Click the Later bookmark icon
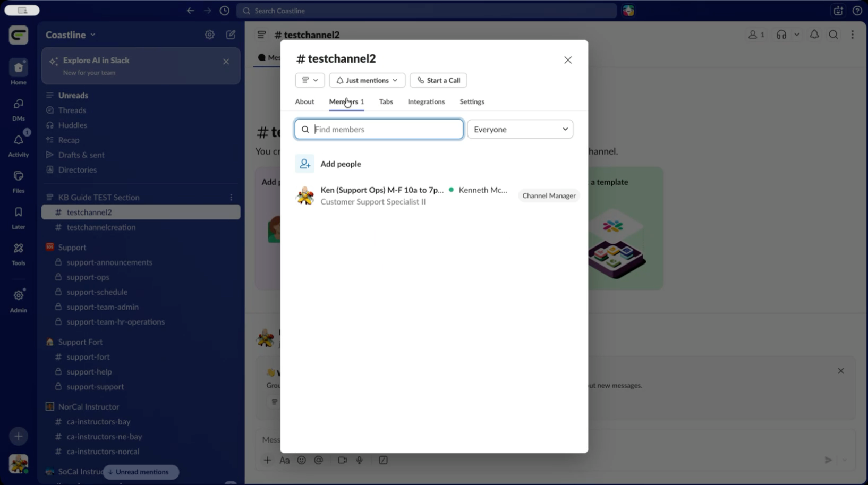The width and height of the screenshot is (868, 485). [19, 212]
